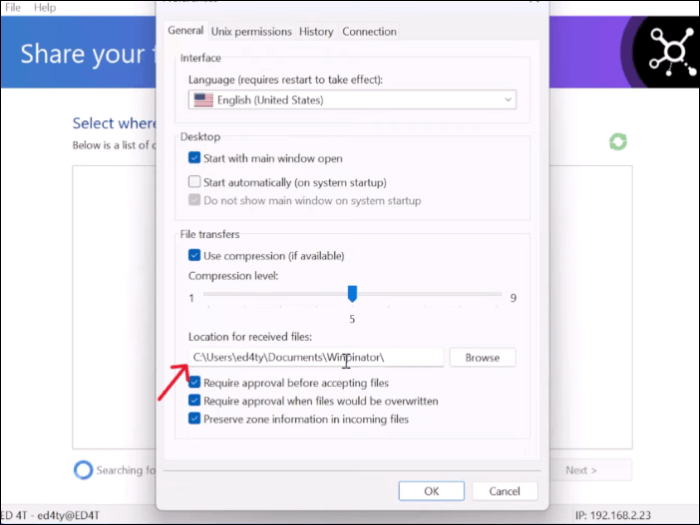Click the ed4ty@ED4T status bar text

tap(68, 515)
